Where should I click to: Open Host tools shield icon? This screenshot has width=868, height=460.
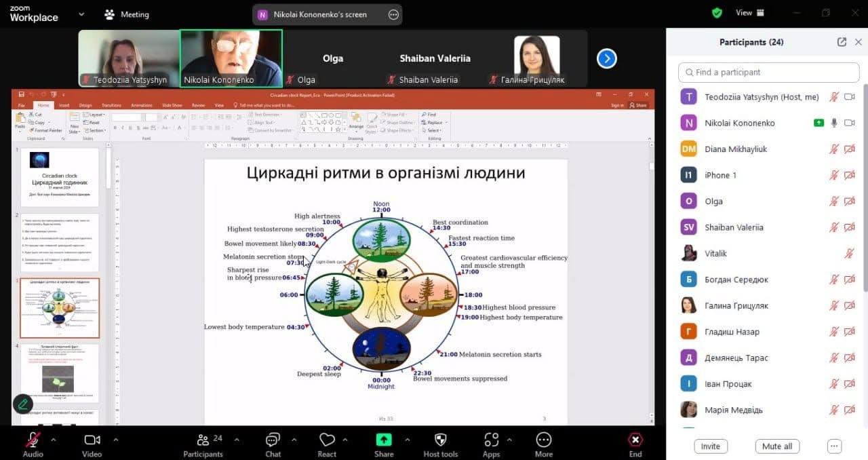440,440
